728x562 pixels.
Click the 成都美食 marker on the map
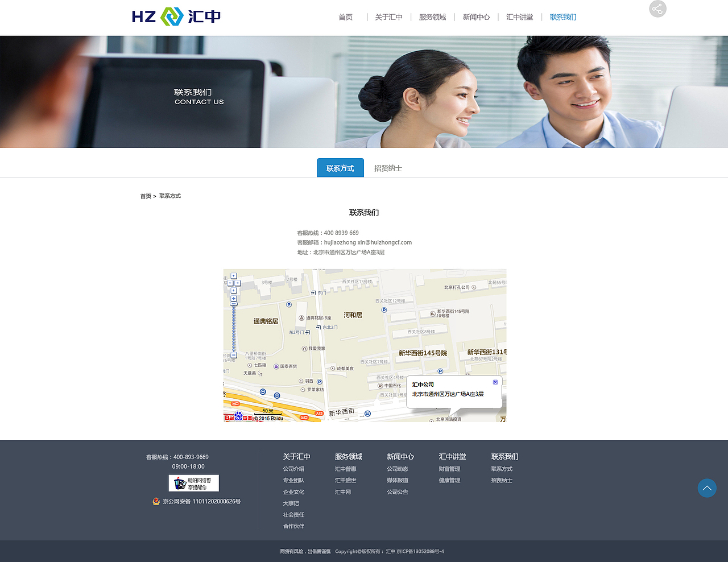tap(333, 369)
